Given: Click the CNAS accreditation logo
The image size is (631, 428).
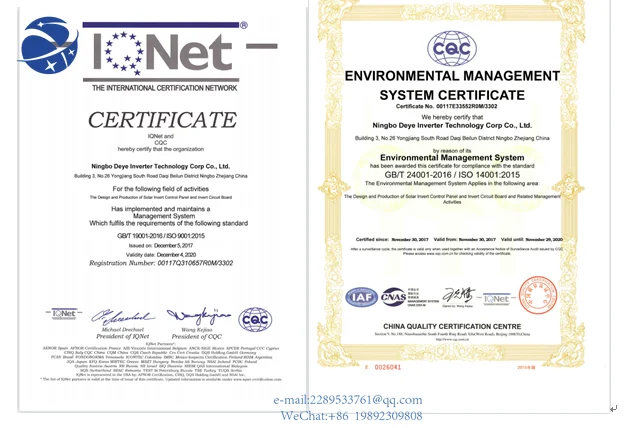Looking at the screenshot, I should point(393,297).
